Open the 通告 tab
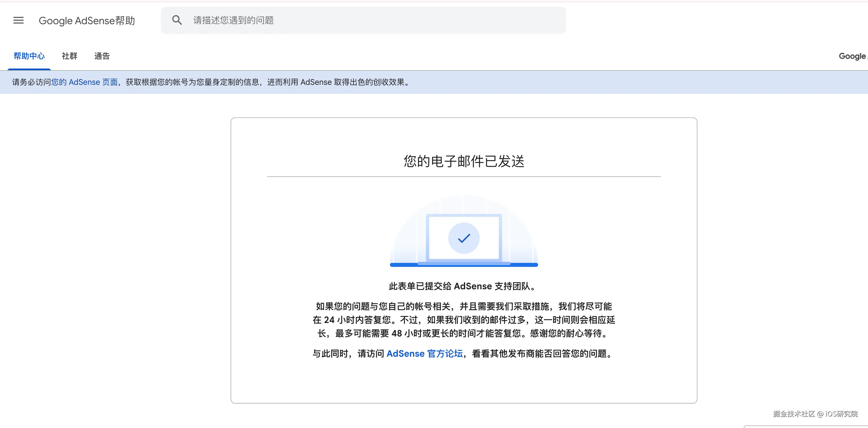 (102, 56)
